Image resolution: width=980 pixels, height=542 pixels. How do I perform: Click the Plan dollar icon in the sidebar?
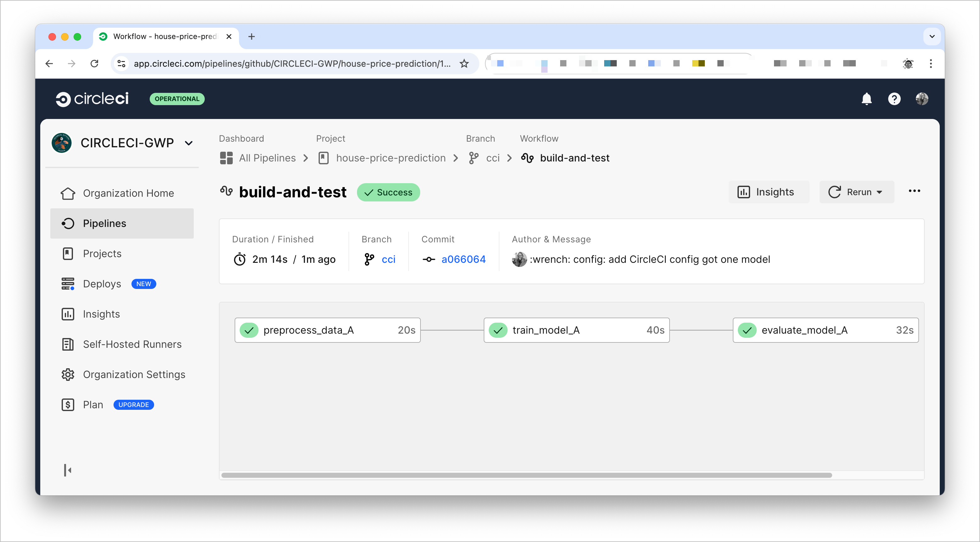click(x=68, y=404)
